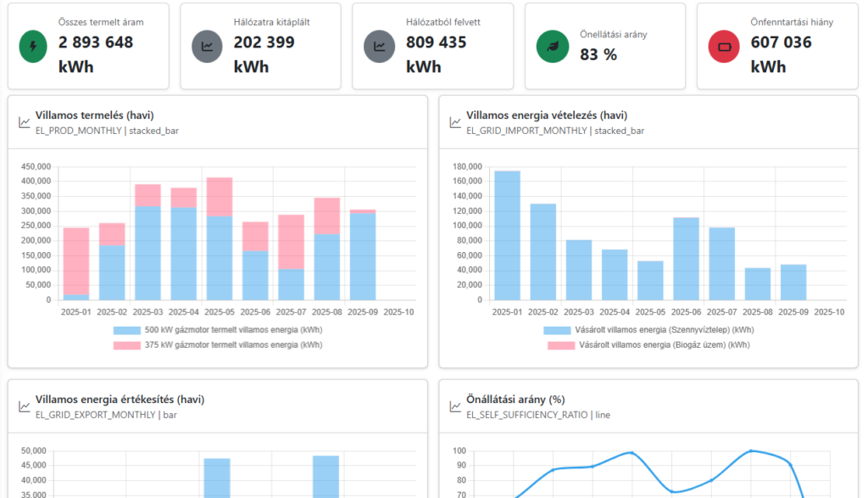Click the chart icon beside Villamos energia vételezés
The image size is (868, 498).
click(455, 122)
